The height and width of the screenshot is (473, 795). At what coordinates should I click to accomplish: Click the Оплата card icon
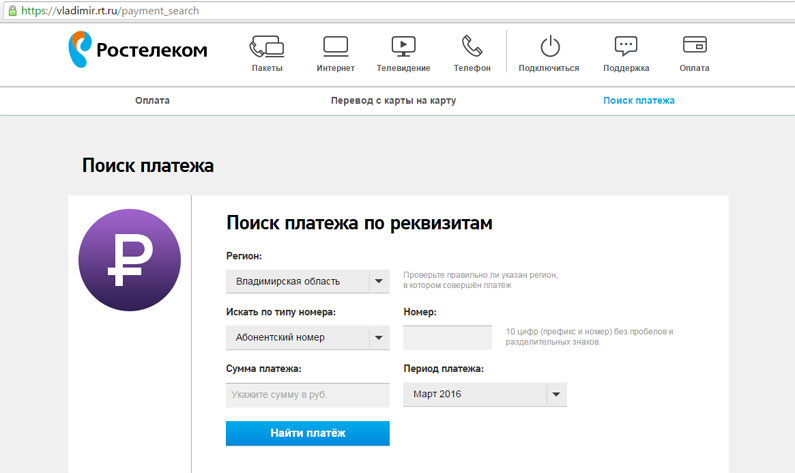click(x=694, y=46)
